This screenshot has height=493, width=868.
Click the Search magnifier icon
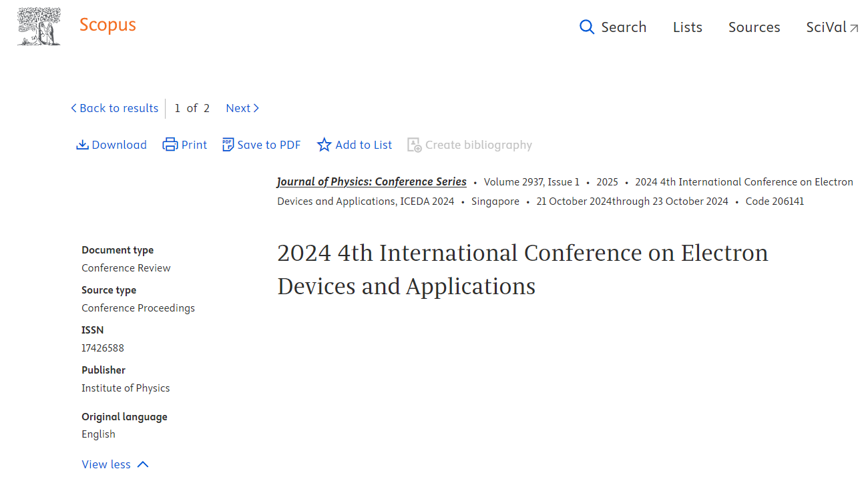click(x=587, y=27)
